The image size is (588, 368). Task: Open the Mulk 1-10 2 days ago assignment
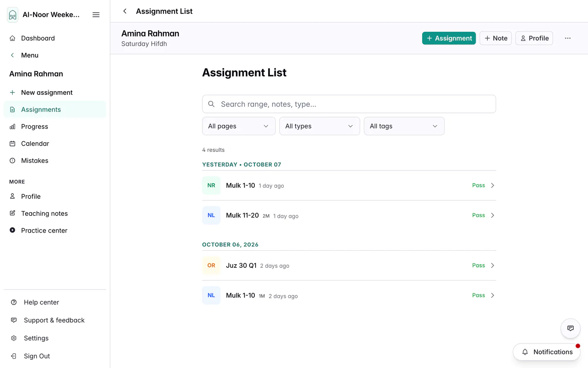point(349,295)
